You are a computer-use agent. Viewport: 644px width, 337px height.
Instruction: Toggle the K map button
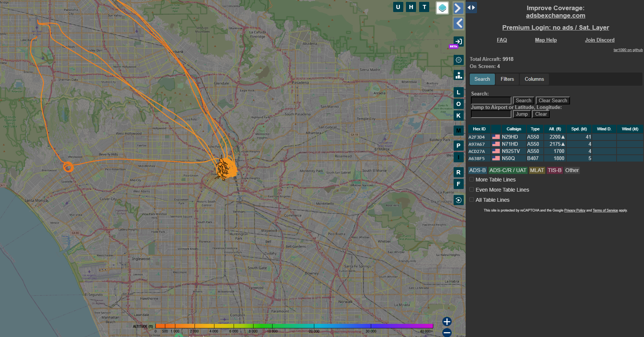click(x=458, y=116)
